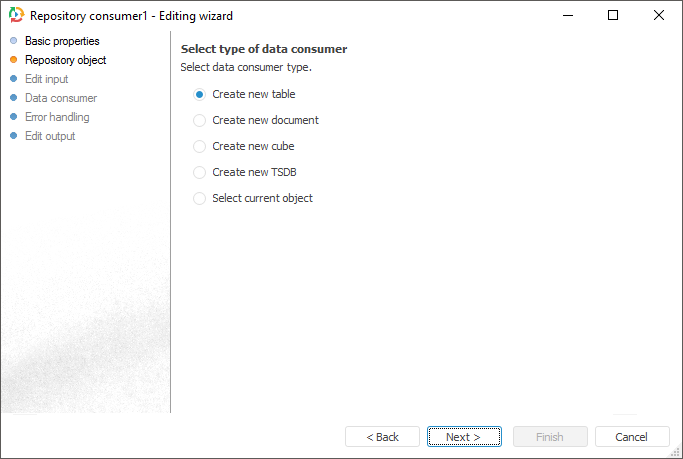683x459 pixels.
Task: Maximize the wizard window
Action: point(613,15)
